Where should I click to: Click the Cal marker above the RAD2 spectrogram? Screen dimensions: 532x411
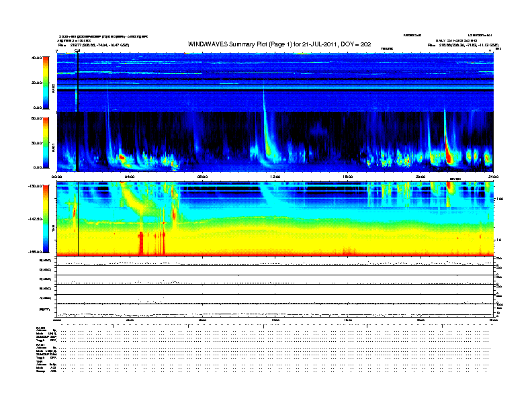[77, 51]
